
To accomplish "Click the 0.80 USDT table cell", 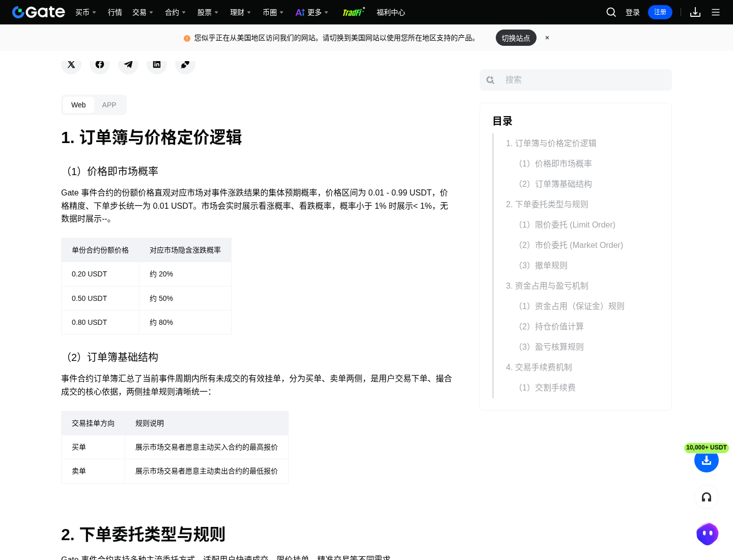I will click(x=100, y=322).
